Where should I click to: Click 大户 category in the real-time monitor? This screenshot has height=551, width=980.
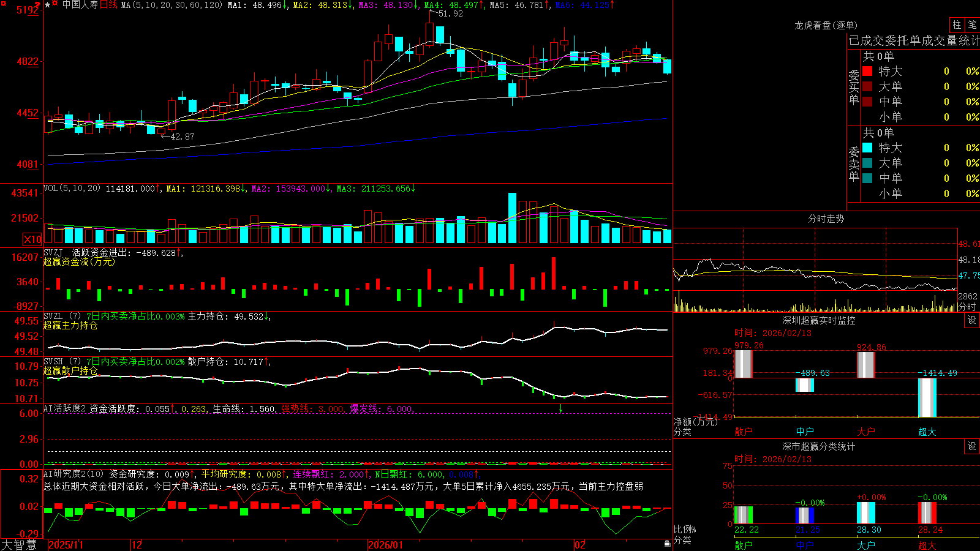click(x=866, y=432)
